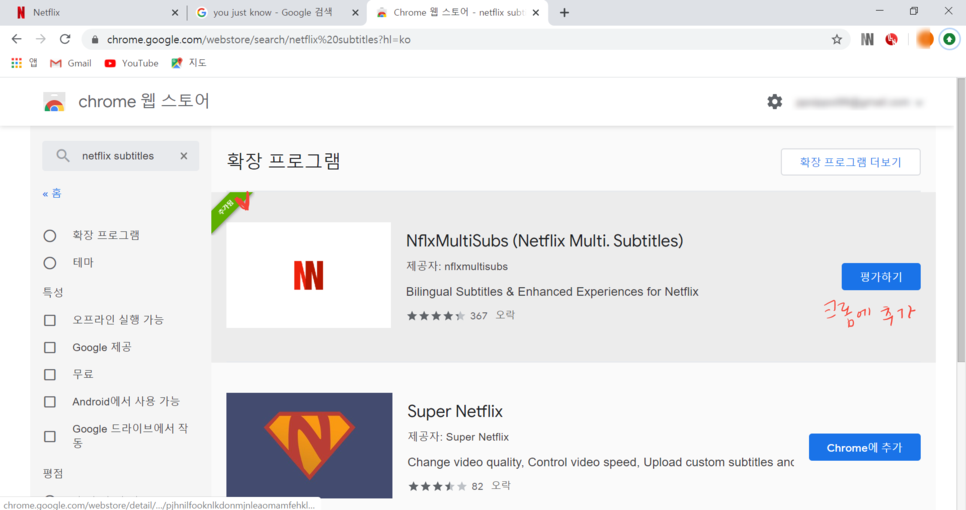
Task: Clear the netflix subtitles search box
Action: coord(184,156)
